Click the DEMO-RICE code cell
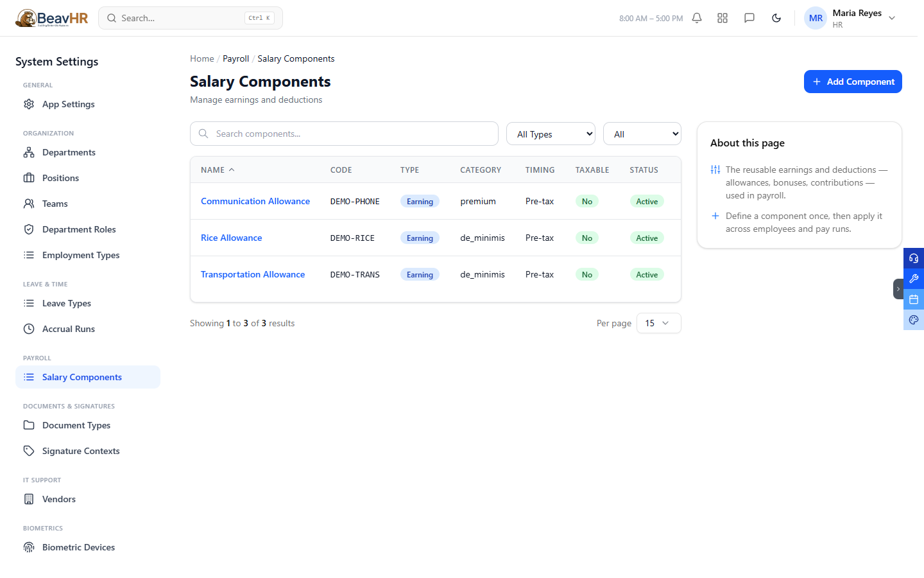The width and height of the screenshot is (924, 578). 352,238
